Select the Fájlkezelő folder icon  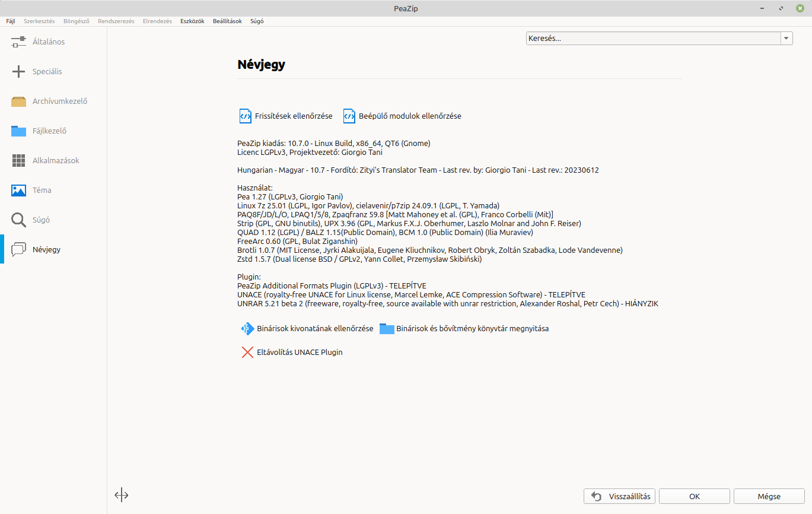(x=19, y=131)
